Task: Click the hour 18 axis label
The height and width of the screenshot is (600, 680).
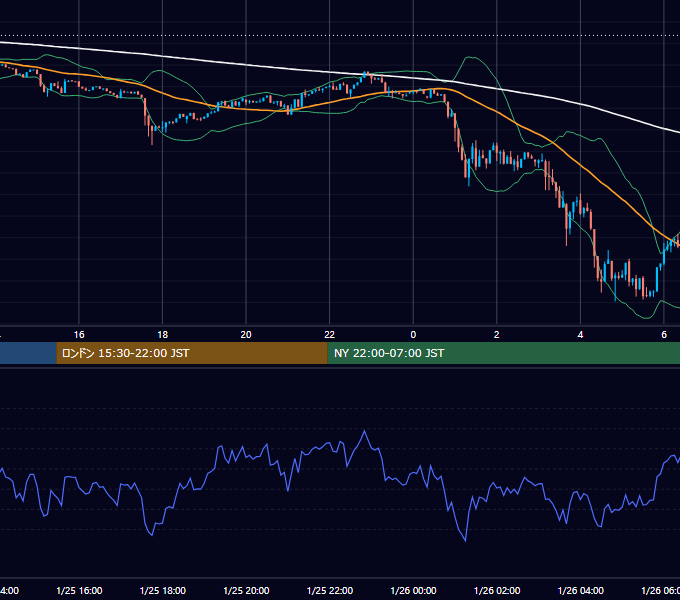Action: click(163, 335)
